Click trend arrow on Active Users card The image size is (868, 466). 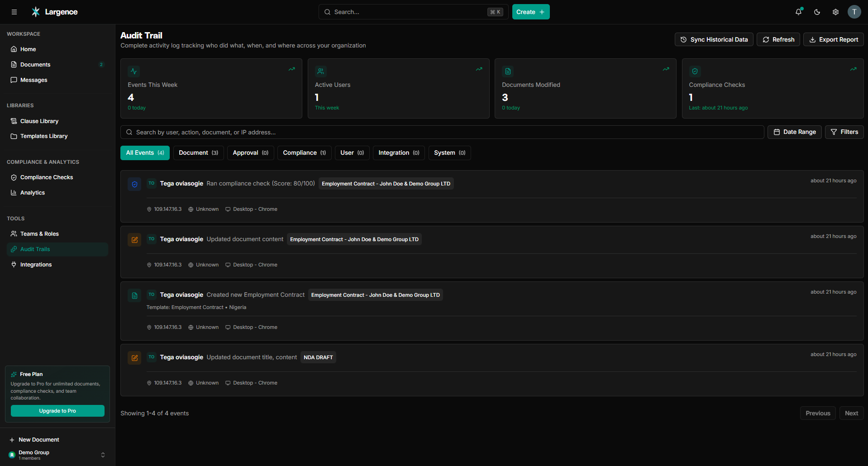479,69
